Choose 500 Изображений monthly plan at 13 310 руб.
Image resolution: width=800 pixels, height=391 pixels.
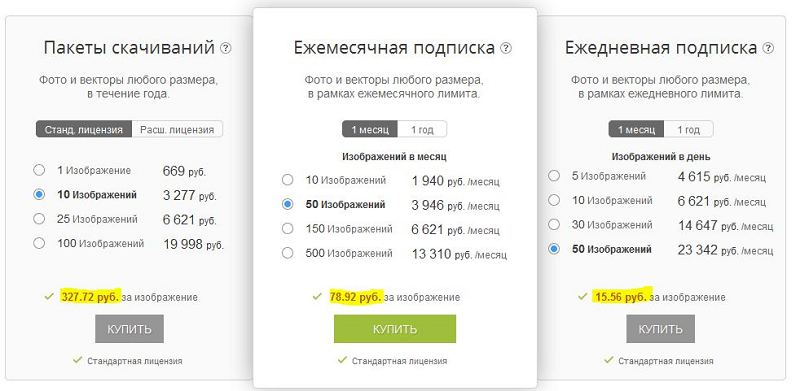coord(288,253)
